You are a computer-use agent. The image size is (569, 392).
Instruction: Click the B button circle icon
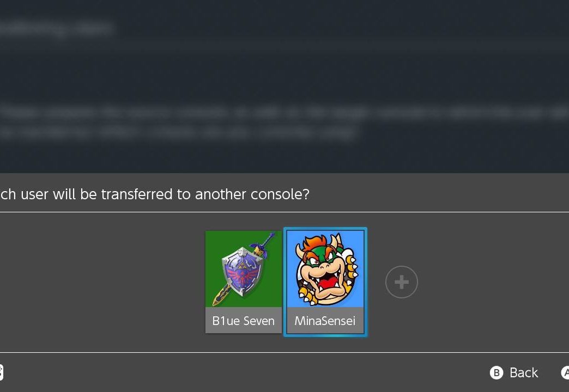tap(497, 372)
